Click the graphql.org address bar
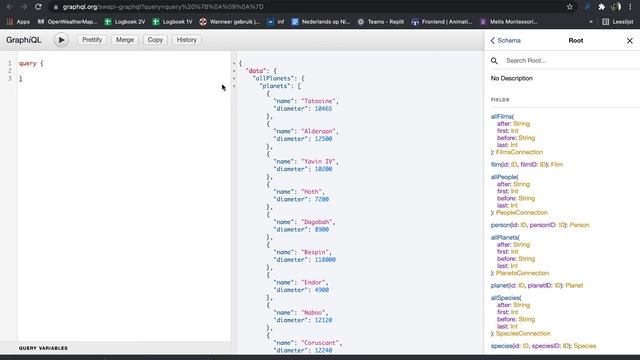Viewport: 640px width, 360px height. 310,7
